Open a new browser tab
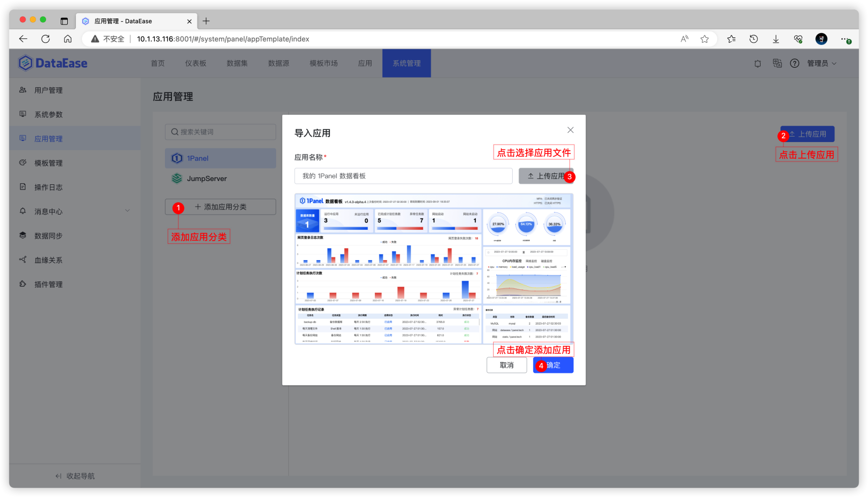This screenshot has width=868, height=497. coord(206,21)
